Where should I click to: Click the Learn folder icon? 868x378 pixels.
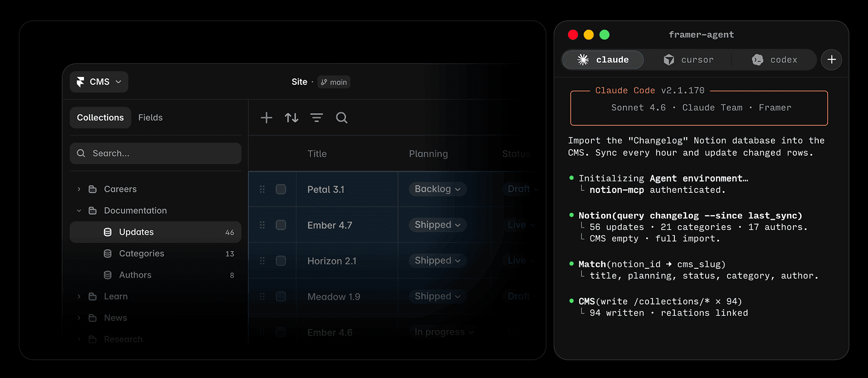pos(93,296)
